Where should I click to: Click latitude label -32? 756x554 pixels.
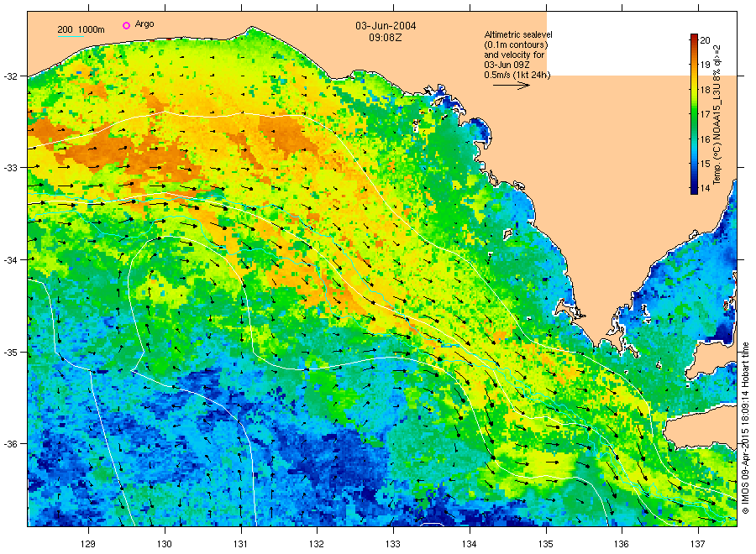pos(10,76)
